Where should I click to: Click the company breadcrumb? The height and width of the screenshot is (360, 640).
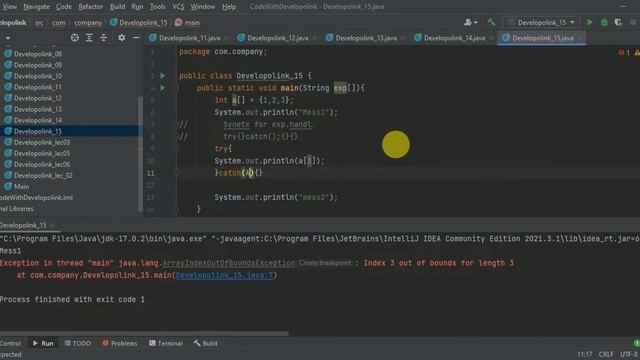88,23
